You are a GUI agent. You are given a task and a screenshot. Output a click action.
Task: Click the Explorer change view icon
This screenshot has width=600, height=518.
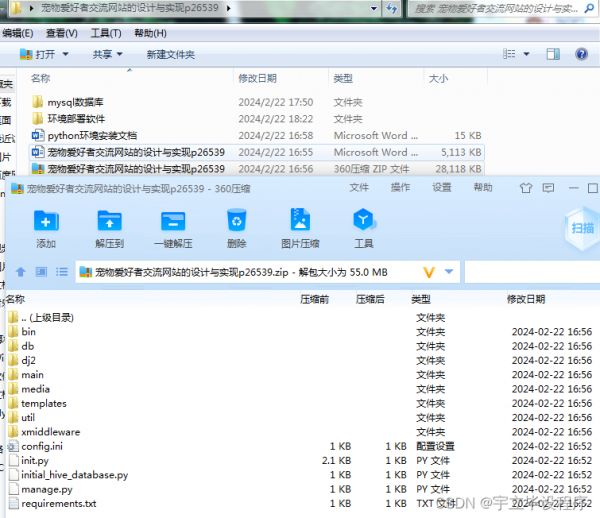tap(509, 54)
